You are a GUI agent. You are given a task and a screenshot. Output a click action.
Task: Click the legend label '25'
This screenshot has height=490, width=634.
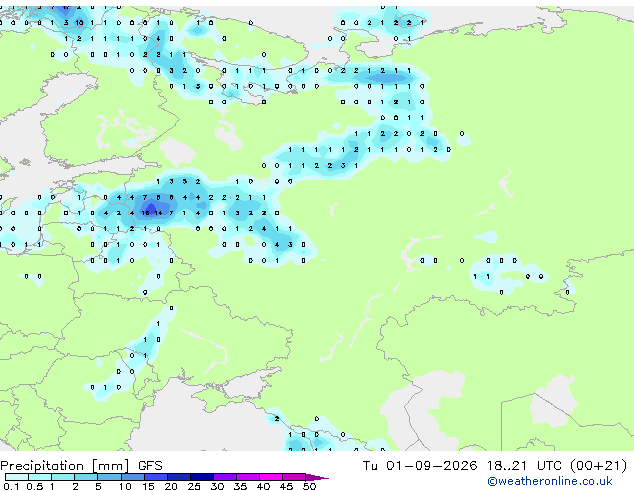[x=194, y=486]
